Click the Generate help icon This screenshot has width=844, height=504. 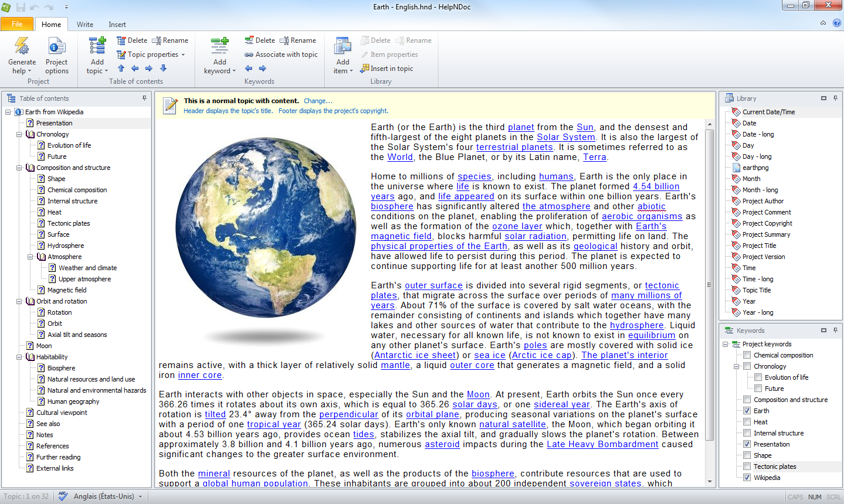tap(22, 47)
